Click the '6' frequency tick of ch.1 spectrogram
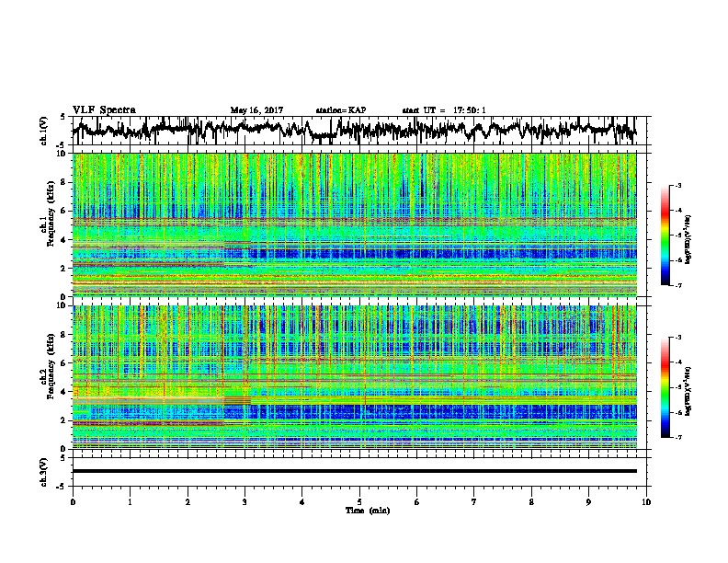728x563 pixels. 64,211
